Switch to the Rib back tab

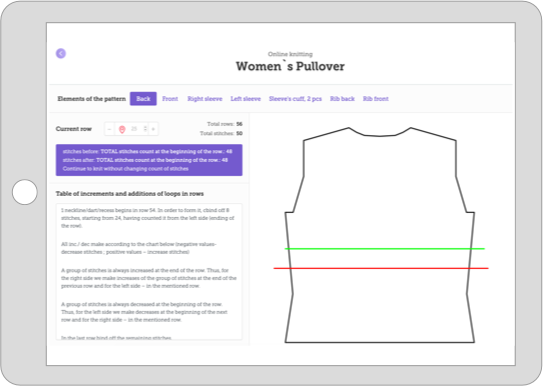[x=342, y=99]
